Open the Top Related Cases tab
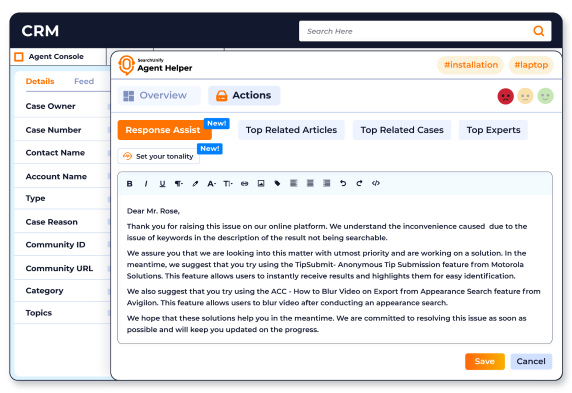The image size is (572, 393). pyautogui.click(x=402, y=130)
